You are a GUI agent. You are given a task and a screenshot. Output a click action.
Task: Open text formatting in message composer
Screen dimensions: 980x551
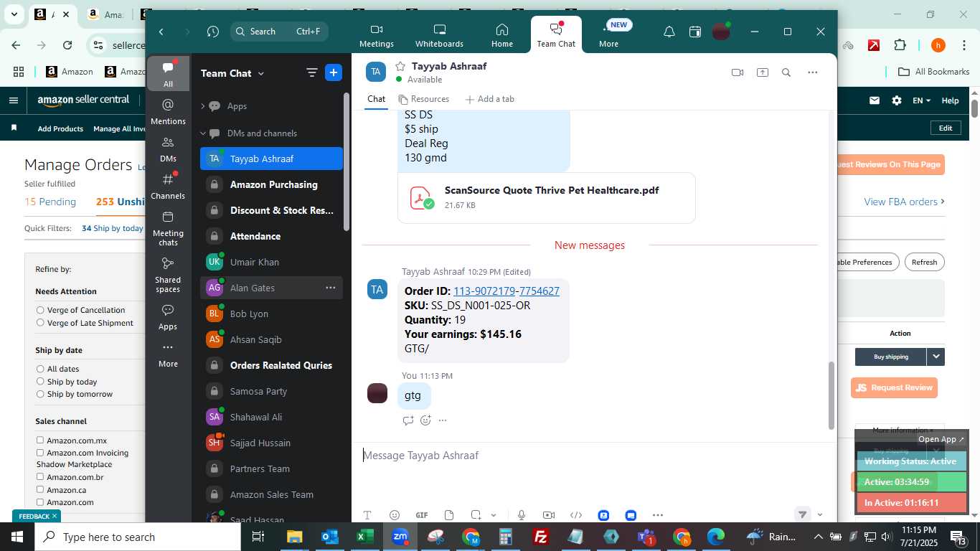point(367,515)
